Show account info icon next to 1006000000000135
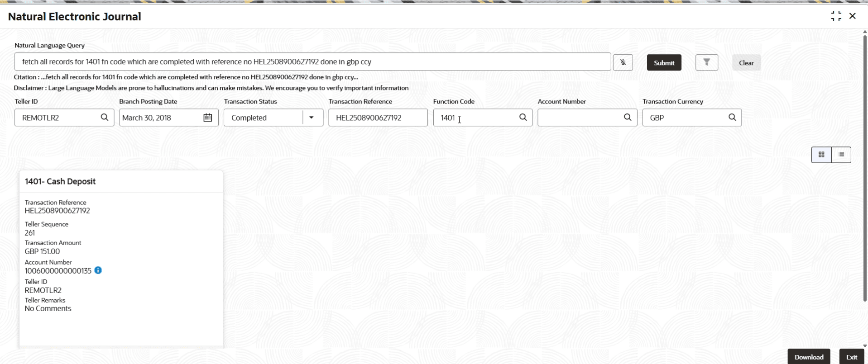This screenshot has height=364, width=868. (98, 270)
